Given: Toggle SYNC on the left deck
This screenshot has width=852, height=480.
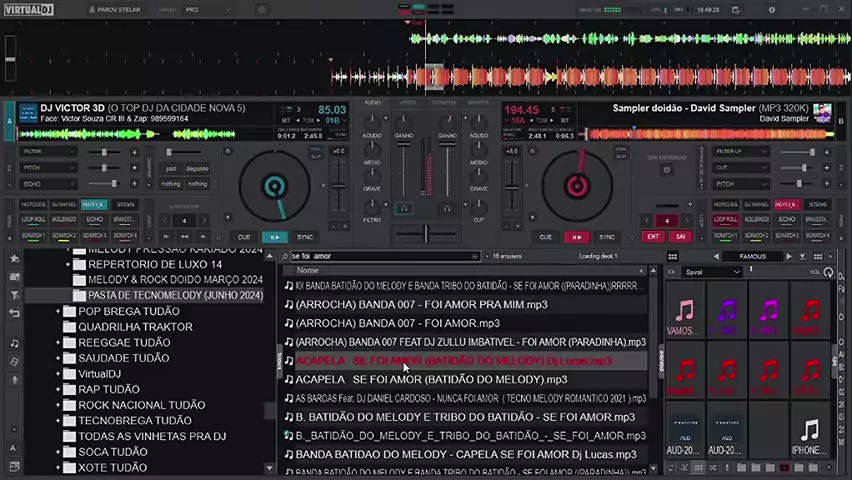Looking at the screenshot, I should [305, 237].
